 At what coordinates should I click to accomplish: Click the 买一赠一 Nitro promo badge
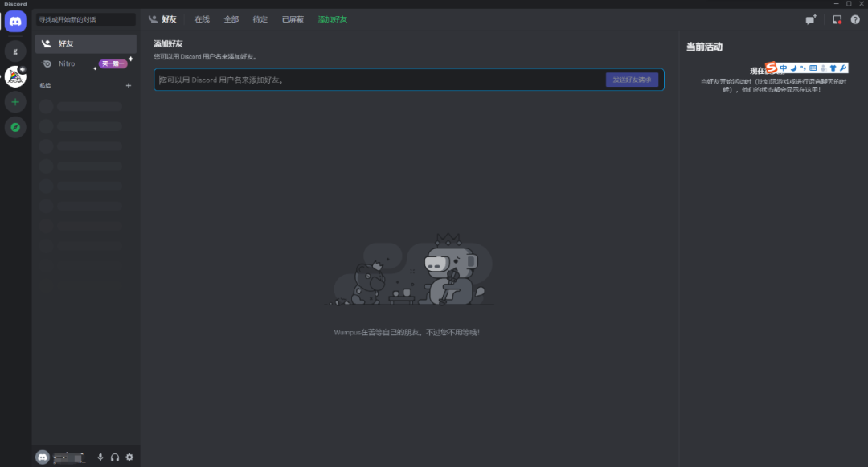coord(113,63)
